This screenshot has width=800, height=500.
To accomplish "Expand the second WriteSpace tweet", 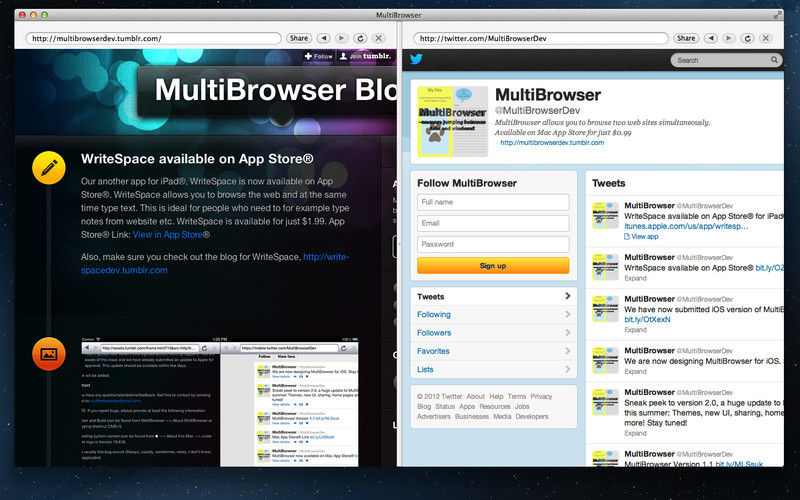I will pyautogui.click(x=635, y=278).
